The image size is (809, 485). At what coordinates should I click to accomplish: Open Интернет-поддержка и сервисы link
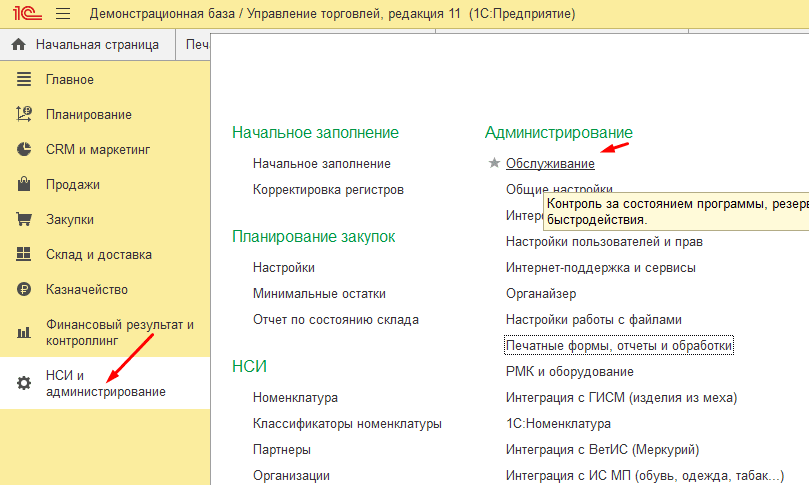(x=601, y=268)
